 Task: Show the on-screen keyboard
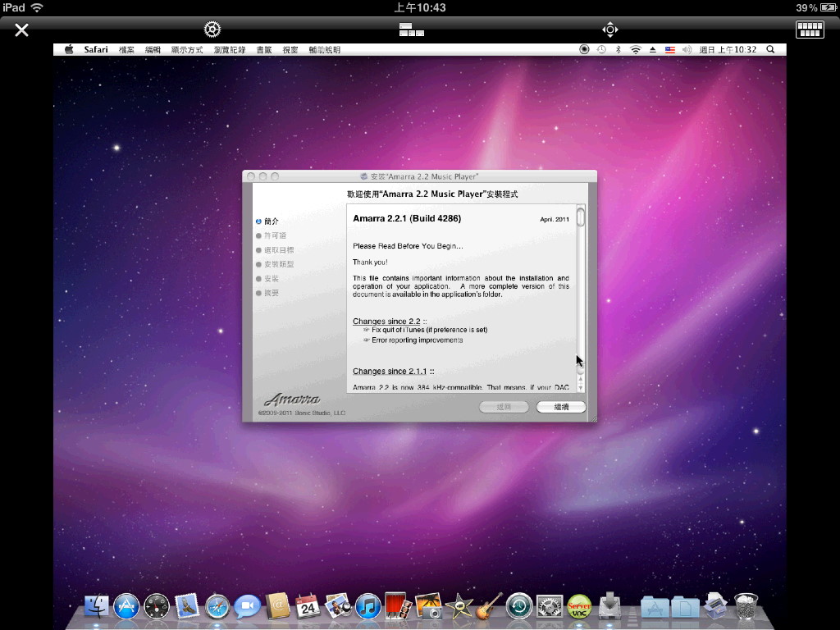pyautogui.click(x=810, y=30)
